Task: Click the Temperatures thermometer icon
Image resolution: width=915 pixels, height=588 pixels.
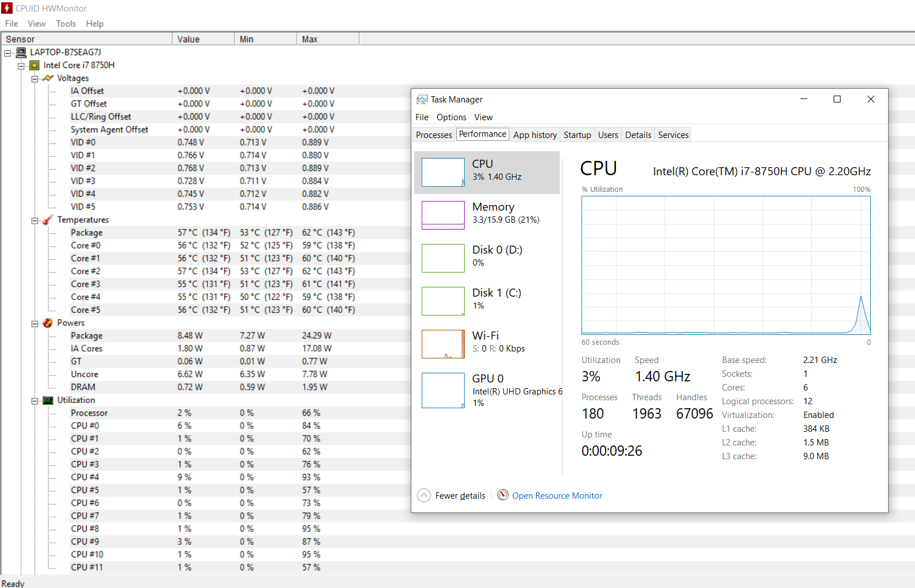Action: point(48,220)
